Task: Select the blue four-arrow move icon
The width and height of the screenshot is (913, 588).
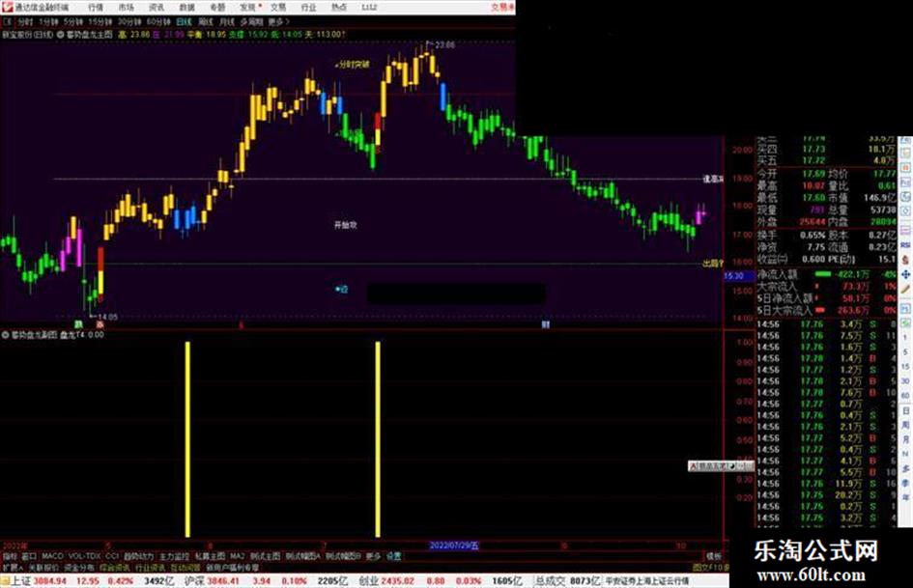Action: 905,274
